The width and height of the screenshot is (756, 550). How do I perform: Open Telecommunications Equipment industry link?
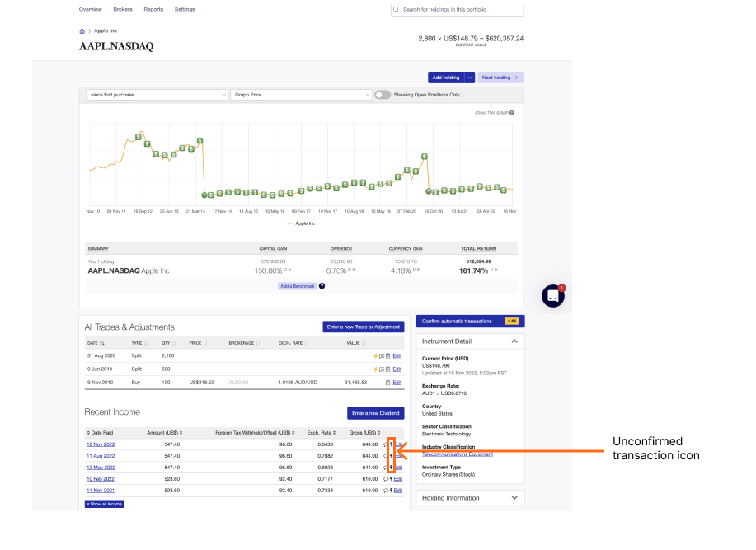point(458,454)
